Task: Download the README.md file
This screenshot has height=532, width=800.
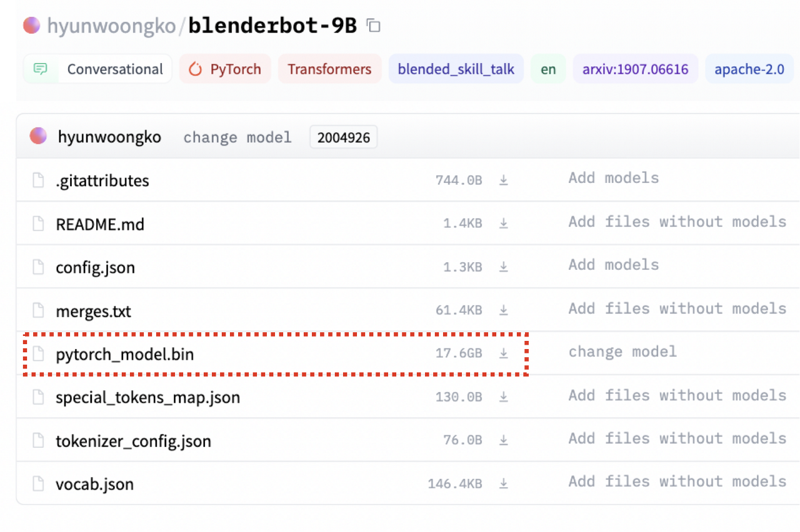Action: 503,224
